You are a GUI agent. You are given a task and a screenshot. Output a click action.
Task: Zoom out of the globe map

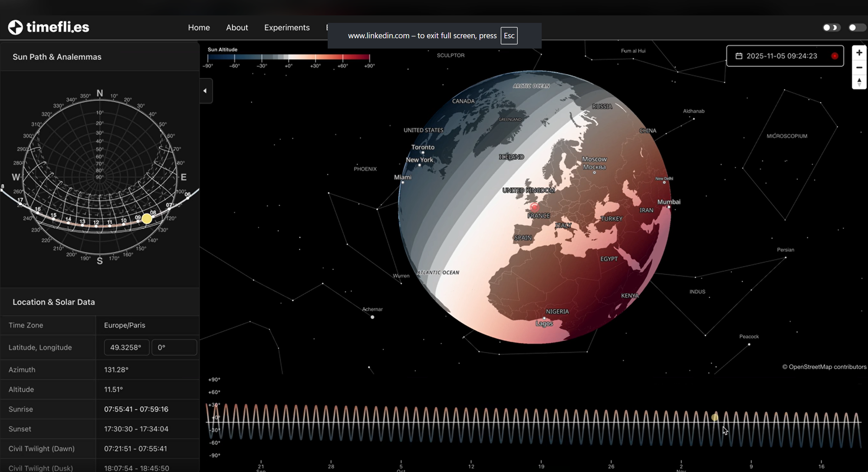pyautogui.click(x=859, y=68)
